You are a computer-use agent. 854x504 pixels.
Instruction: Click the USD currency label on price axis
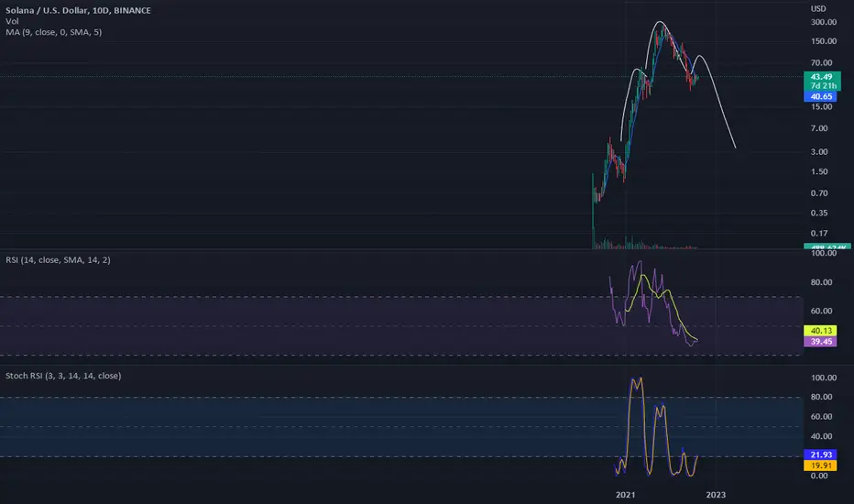818,9
